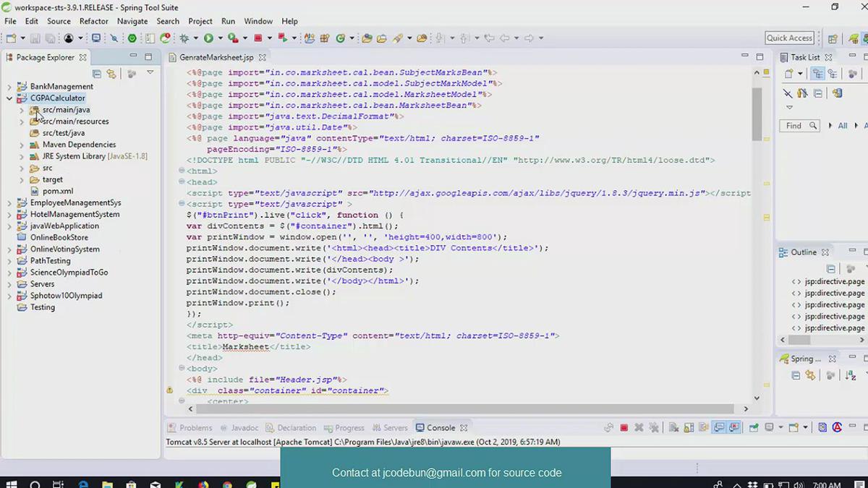This screenshot has width=868, height=488.
Task: Click the Boot Dashboard green power icon
Action: 132,38
